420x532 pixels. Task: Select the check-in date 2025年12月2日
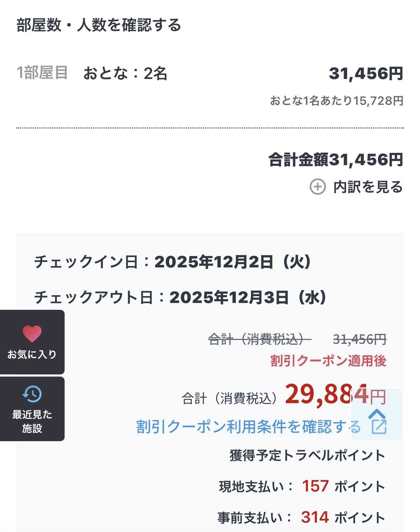[232, 262]
